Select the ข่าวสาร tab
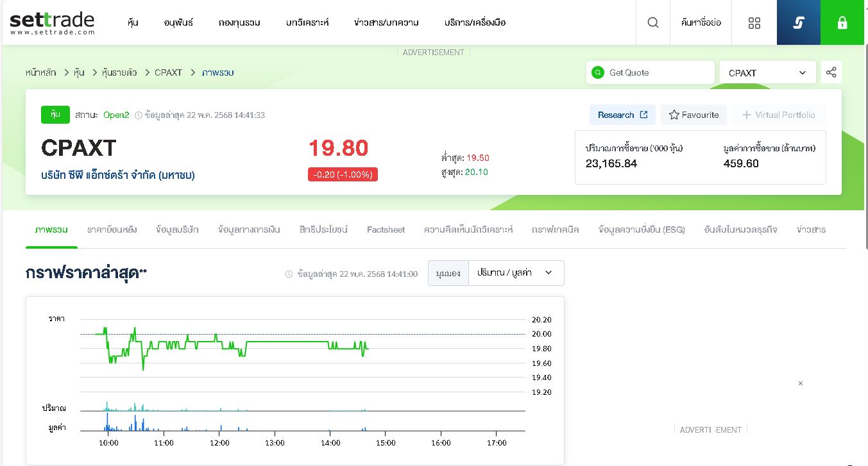 pos(811,229)
